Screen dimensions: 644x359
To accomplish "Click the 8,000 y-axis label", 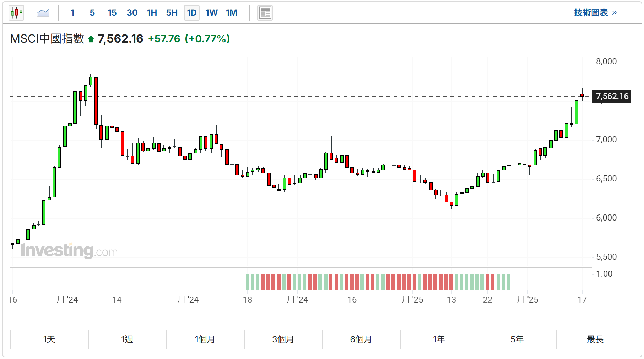I will pyautogui.click(x=606, y=61).
